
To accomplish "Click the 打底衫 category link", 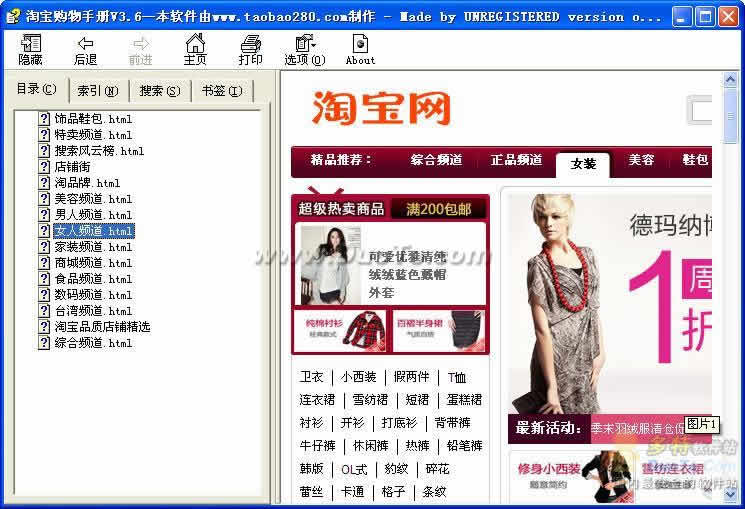I will click(x=400, y=423).
